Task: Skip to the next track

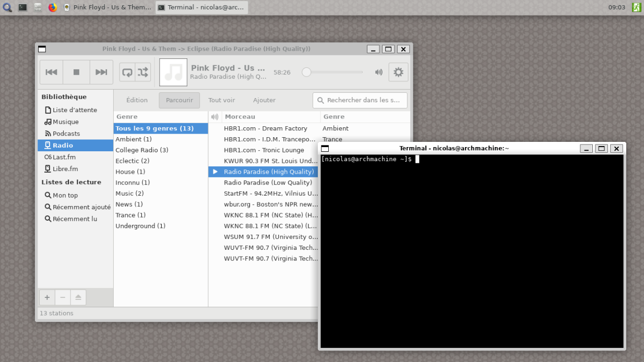Action: click(101, 73)
